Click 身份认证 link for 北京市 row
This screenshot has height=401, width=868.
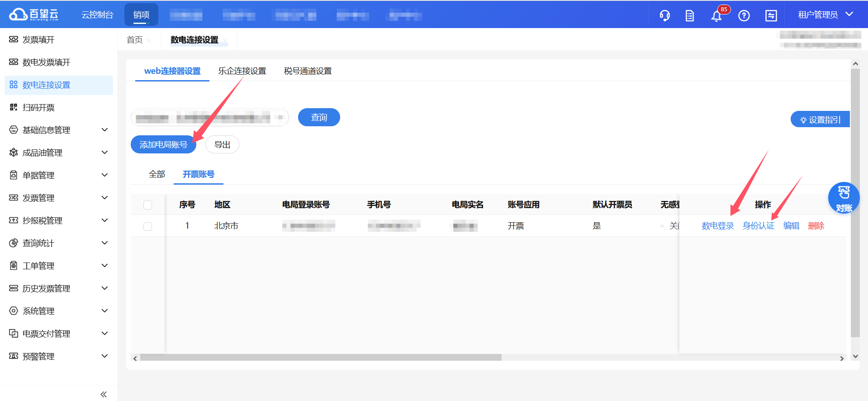click(x=759, y=226)
